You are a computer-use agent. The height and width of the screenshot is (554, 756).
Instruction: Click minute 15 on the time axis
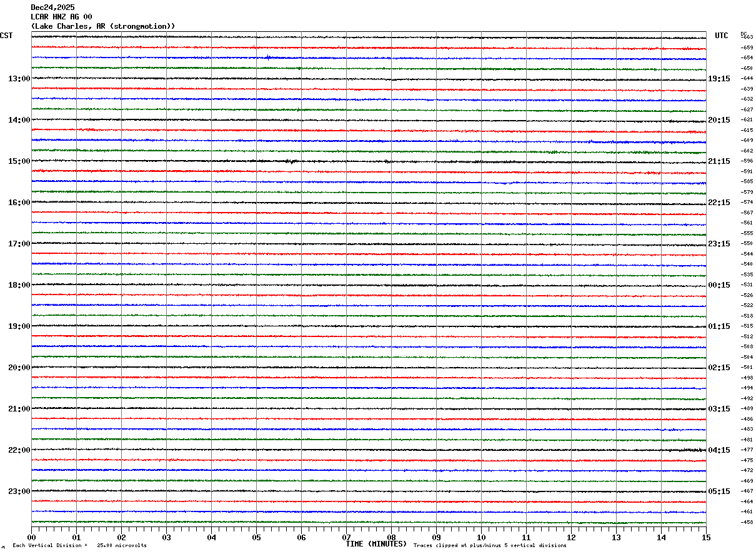point(706,537)
